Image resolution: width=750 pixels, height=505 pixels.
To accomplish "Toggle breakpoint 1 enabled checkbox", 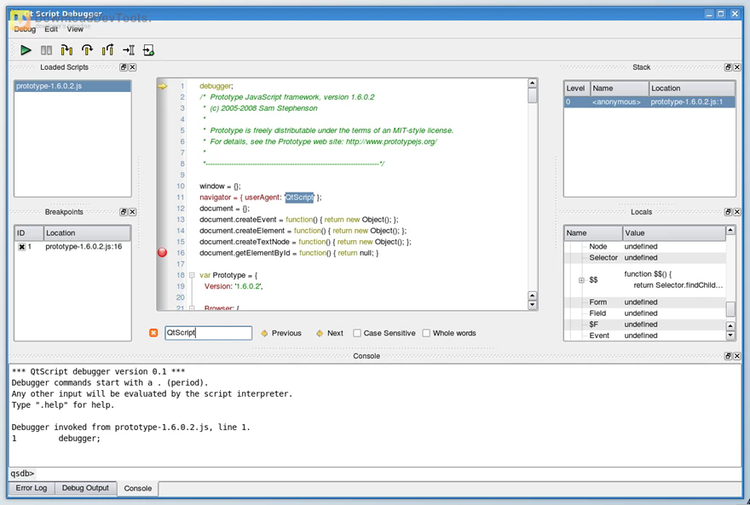I will click(x=22, y=247).
